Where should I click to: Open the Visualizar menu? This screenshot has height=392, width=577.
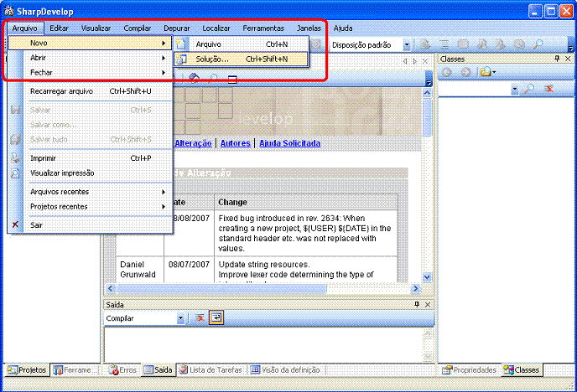tap(96, 28)
